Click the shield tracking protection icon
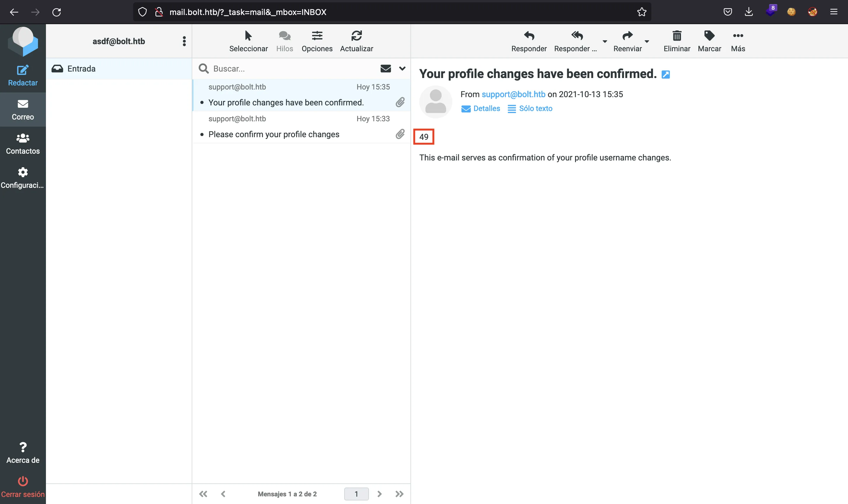This screenshot has width=848, height=504. (x=142, y=12)
